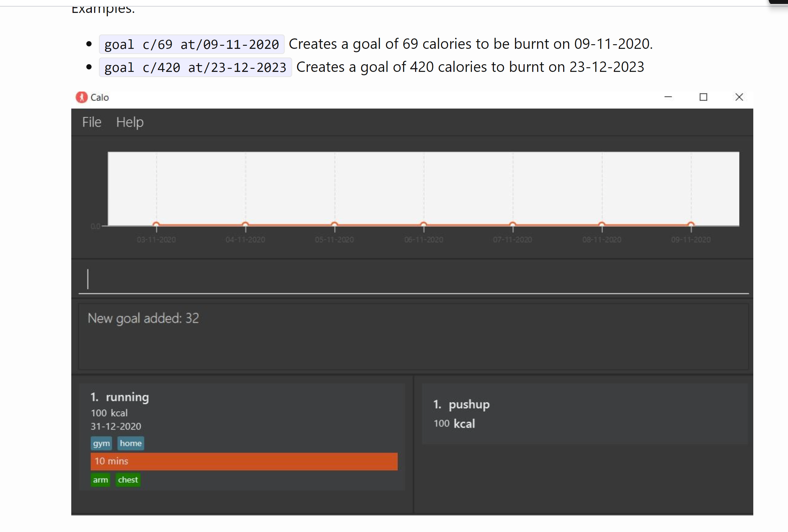Image resolution: width=788 pixels, height=532 pixels.
Task: Click the chest muscle tag
Action: (128, 480)
